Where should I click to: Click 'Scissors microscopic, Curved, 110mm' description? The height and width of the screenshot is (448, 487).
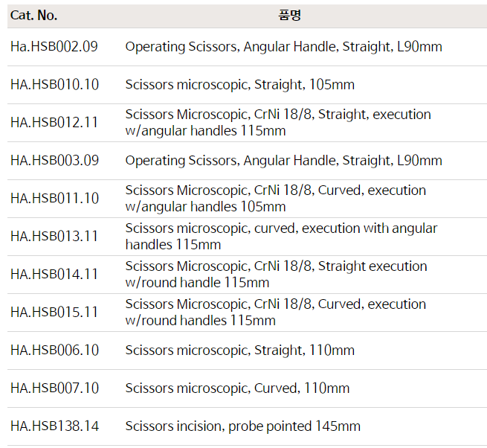[x=237, y=388]
